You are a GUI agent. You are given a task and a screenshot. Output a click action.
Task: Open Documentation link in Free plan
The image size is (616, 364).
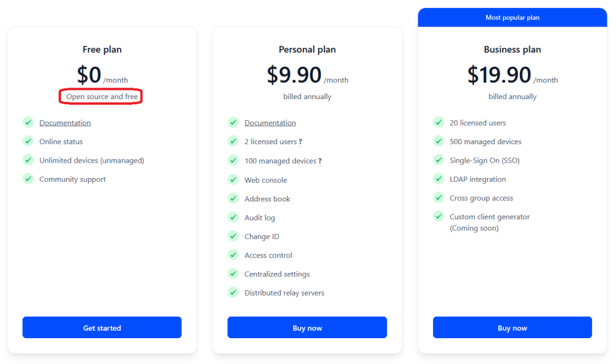tap(65, 123)
